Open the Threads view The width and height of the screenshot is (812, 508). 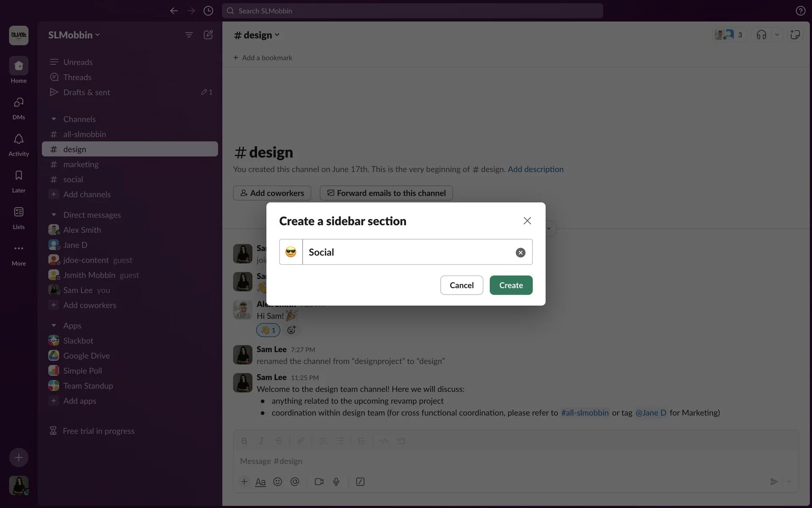pos(77,77)
